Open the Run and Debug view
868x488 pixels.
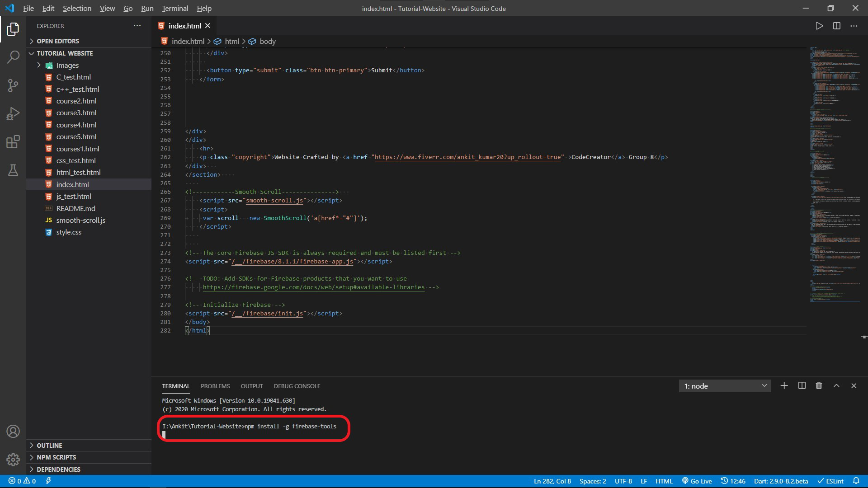[13, 113]
